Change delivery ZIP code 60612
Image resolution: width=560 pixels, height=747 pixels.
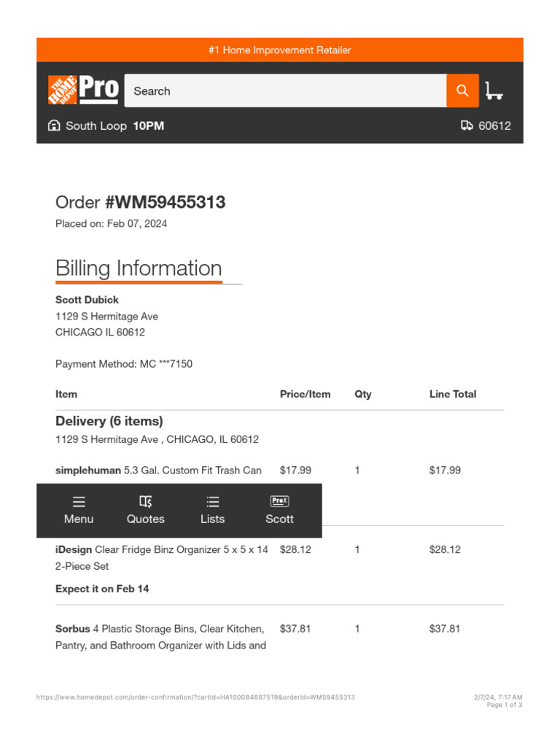(x=494, y=125)
